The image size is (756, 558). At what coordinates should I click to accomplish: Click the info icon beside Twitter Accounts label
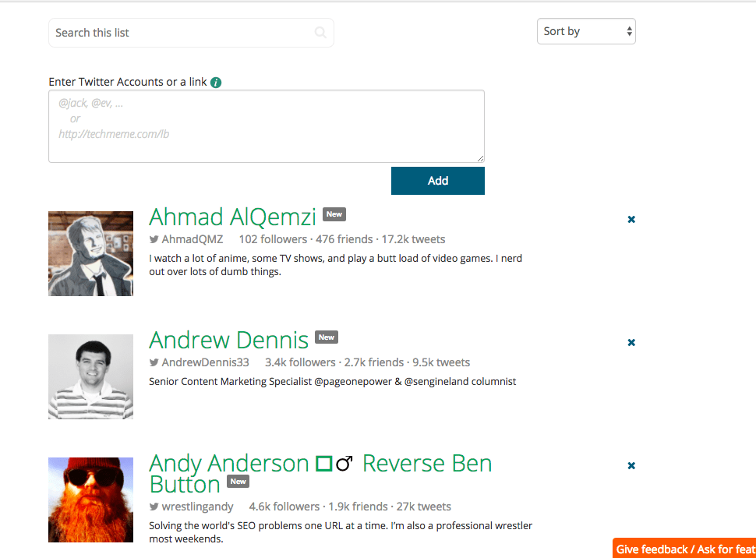click(216, 82)
